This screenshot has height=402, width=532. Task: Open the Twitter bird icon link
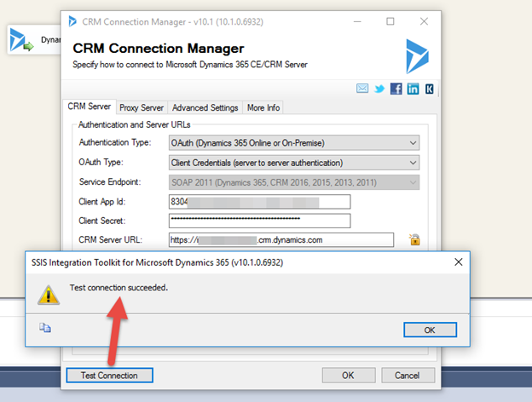click(x=379, y=89)
